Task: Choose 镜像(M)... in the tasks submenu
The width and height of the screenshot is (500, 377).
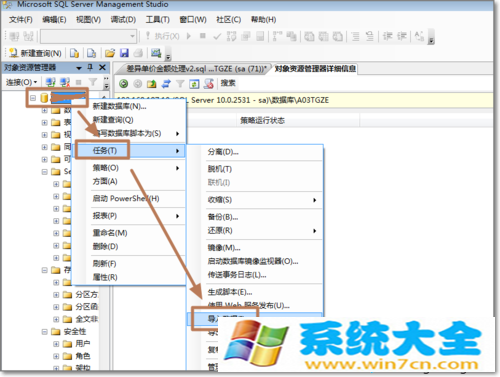Action: coord(255,248)
